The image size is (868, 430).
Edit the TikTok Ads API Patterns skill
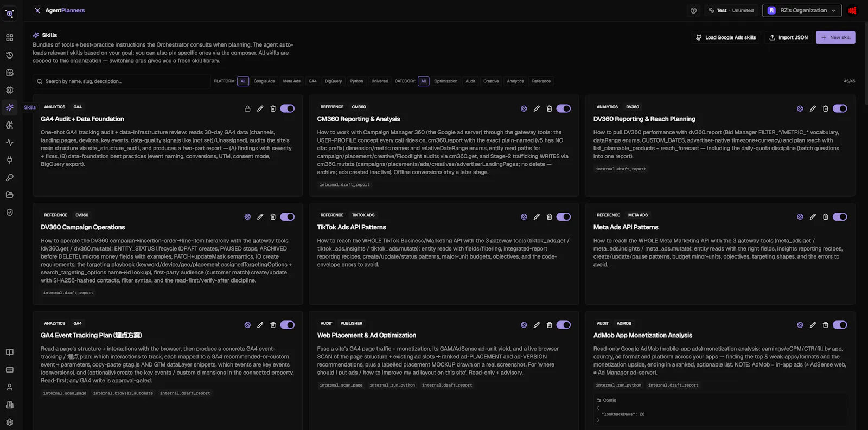537,217
